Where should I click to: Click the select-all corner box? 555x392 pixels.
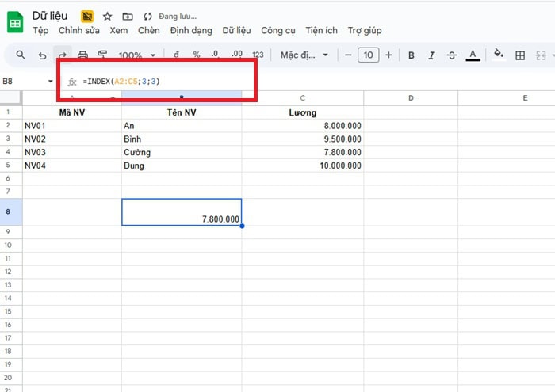(11, 98)
